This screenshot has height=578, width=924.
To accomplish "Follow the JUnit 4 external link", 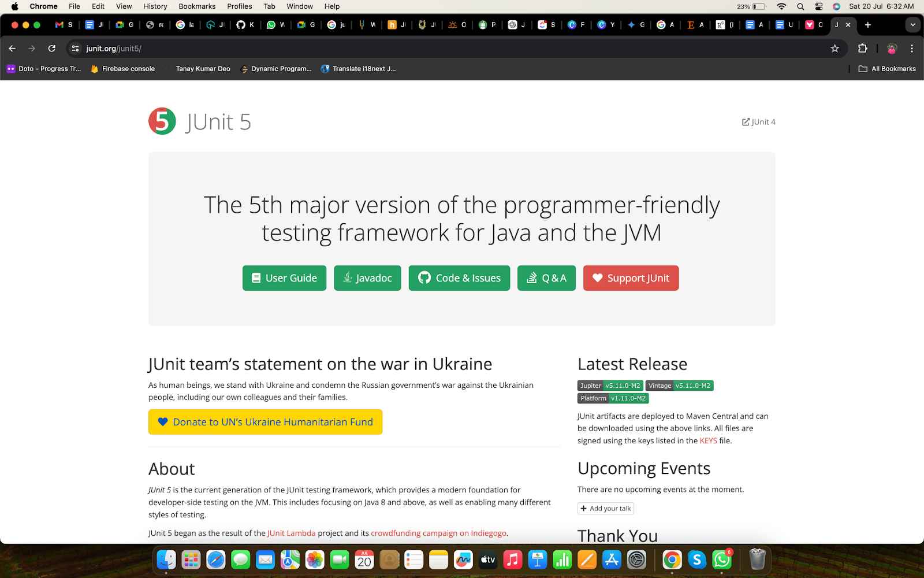I will pos(759,122).
